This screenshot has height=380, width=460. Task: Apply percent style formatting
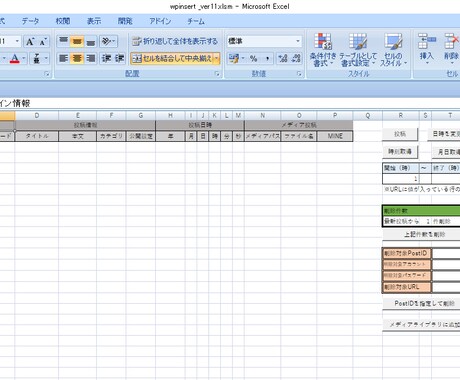(254, 59)
